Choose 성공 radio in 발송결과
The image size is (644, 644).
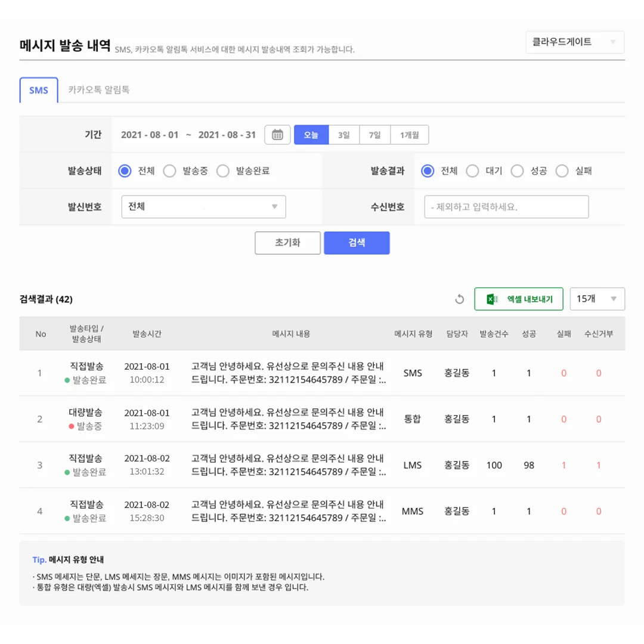coord(518,171)
